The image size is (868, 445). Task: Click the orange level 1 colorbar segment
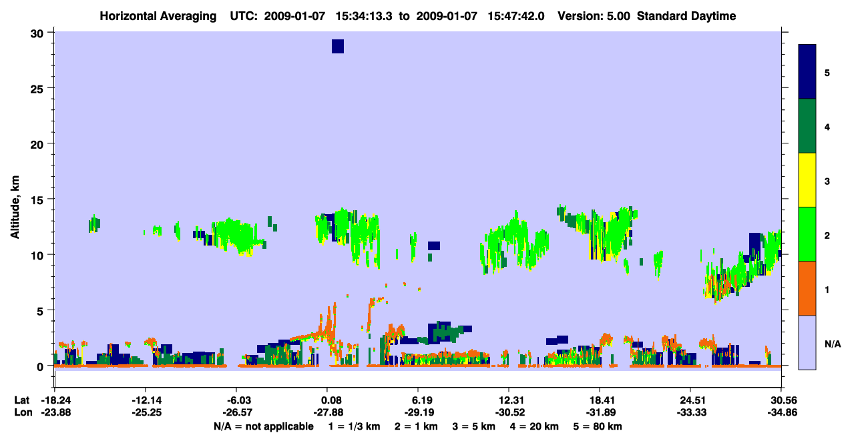pyautogui.click(x=807, y=288)
